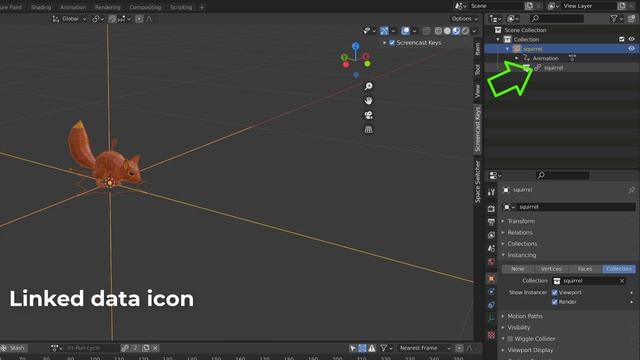The width and height of the screenshot is (640, 360).
Task: Click new scene icon beside Scene field
Action: (x=529, y=6)
